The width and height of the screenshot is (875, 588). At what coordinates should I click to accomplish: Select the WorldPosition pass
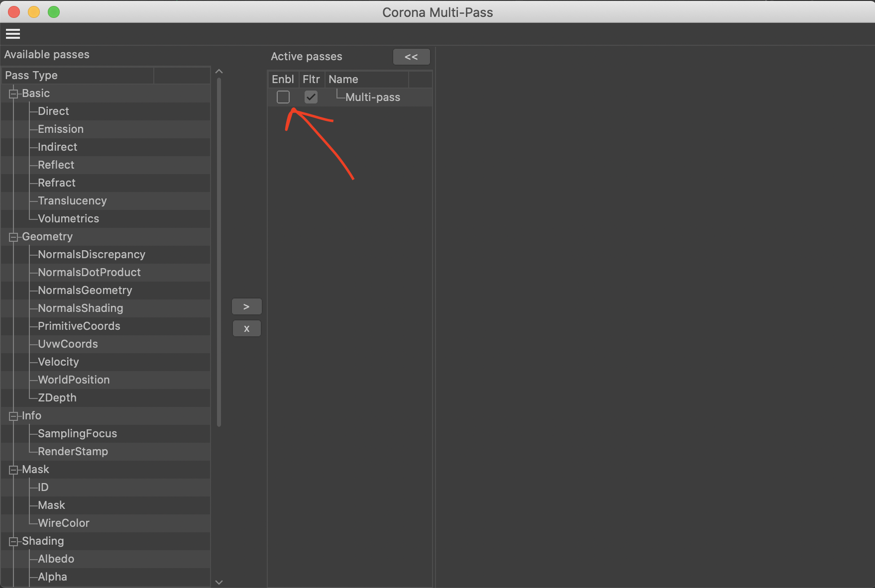[x=74, y=380]
